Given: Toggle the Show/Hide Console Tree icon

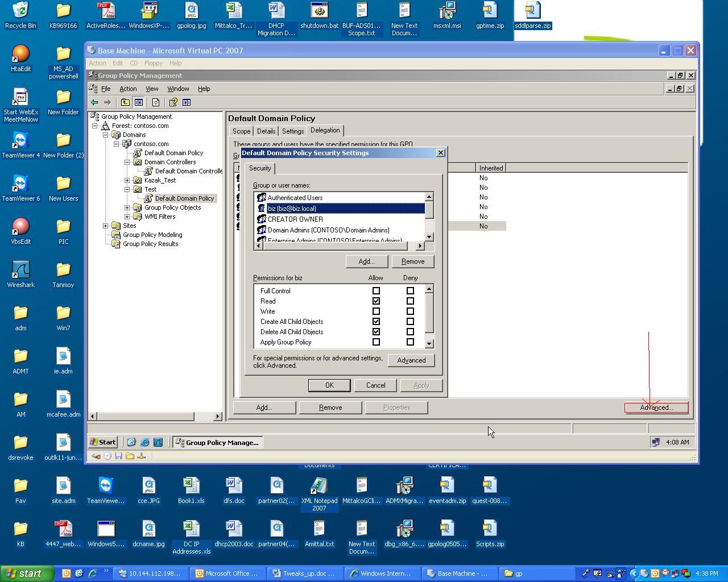Looking at the screenshot, I should 138,102.
